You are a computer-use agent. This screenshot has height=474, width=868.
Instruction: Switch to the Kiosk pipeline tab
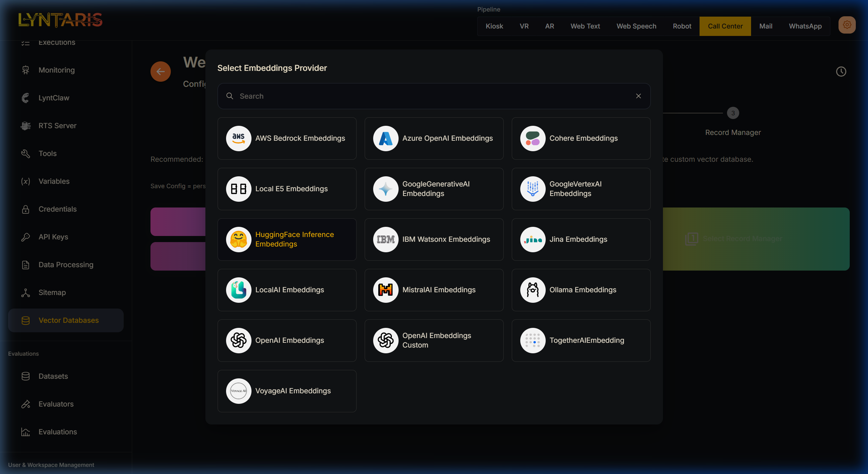coord(494,26)
